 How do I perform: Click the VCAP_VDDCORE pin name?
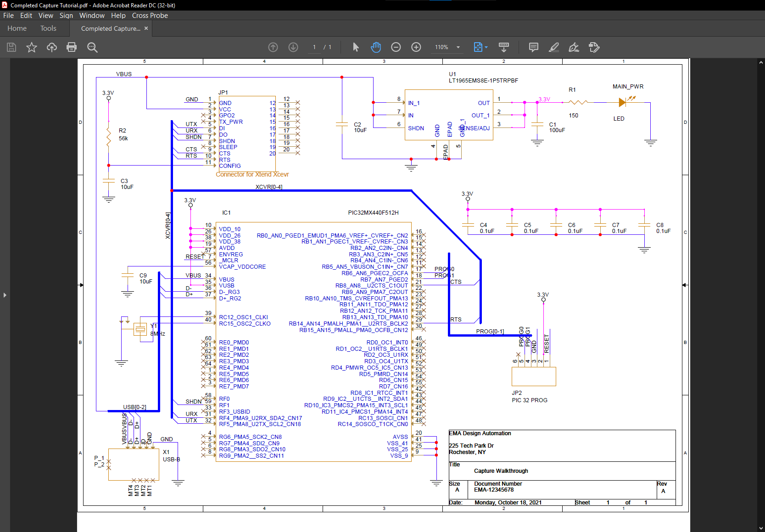coord(242,267)
